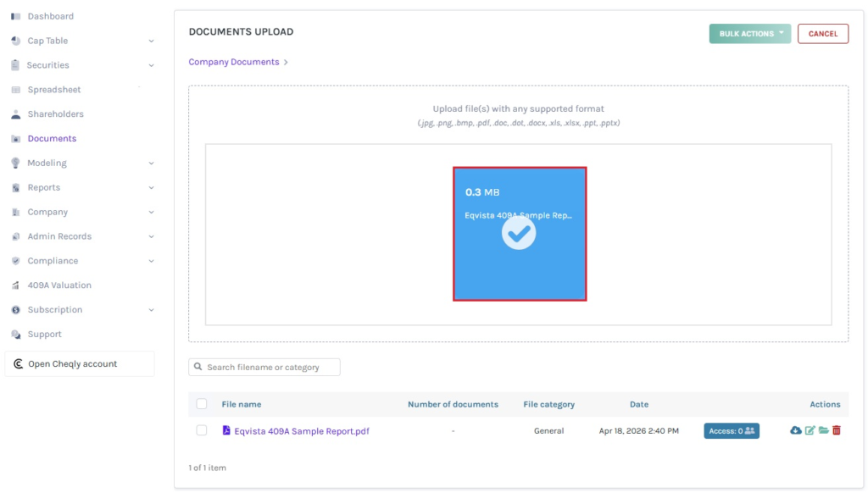
Task: Click the Access: 0 badge on the document row
Action: [x=731, y=430]
